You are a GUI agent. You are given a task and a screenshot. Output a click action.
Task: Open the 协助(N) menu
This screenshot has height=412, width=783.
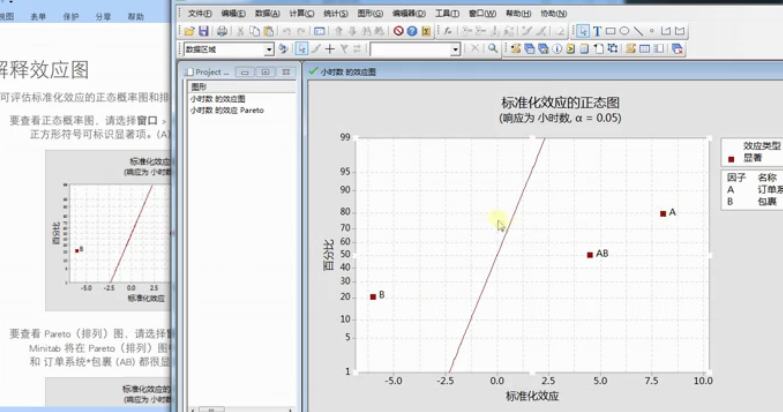pyautogui.click(x=553, y=13)
